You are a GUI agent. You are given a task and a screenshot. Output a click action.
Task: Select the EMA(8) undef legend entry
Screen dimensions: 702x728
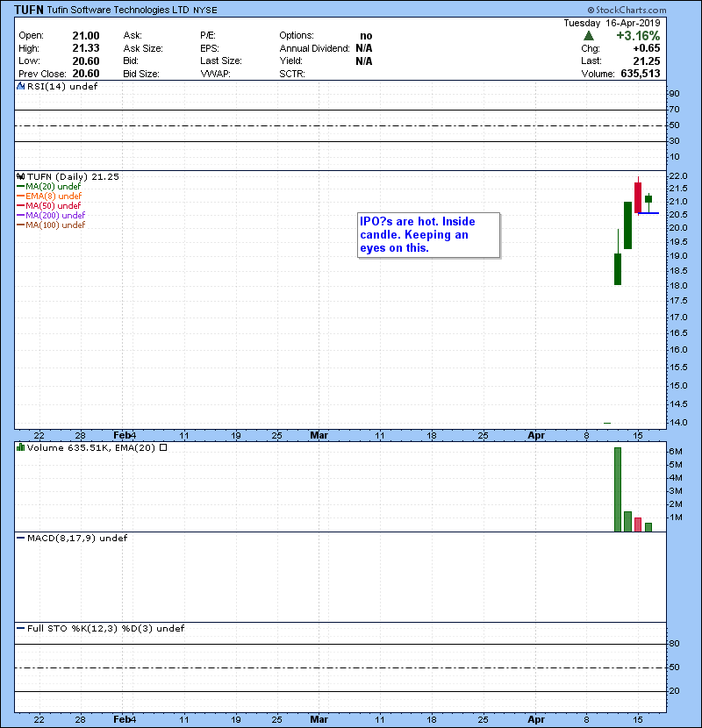point(49,196)
